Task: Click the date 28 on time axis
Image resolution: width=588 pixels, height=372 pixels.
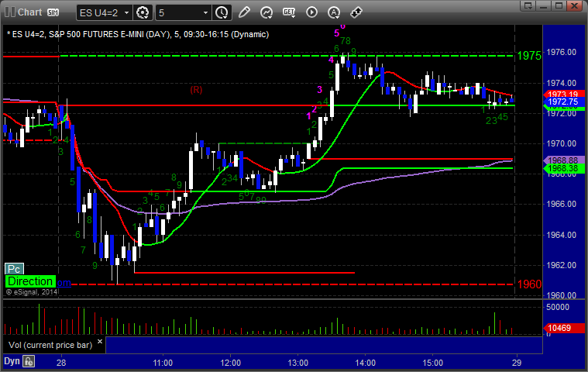Action: tap(61, 363)
